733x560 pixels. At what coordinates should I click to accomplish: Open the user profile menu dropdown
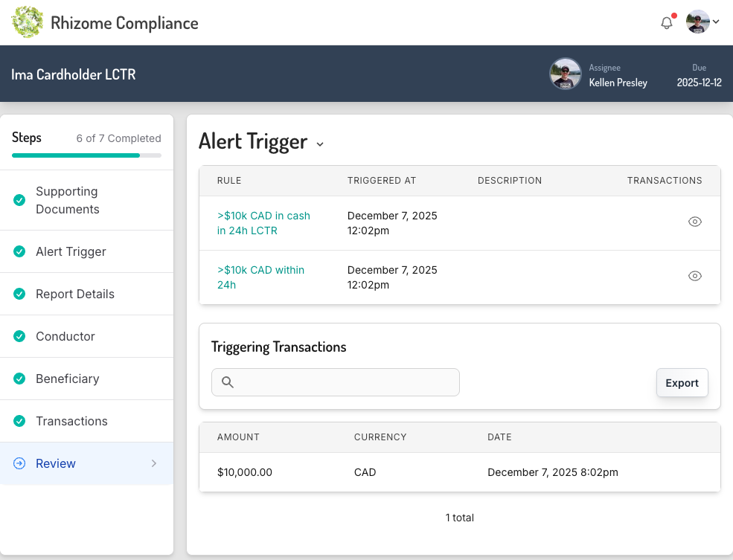pos(702,22)
